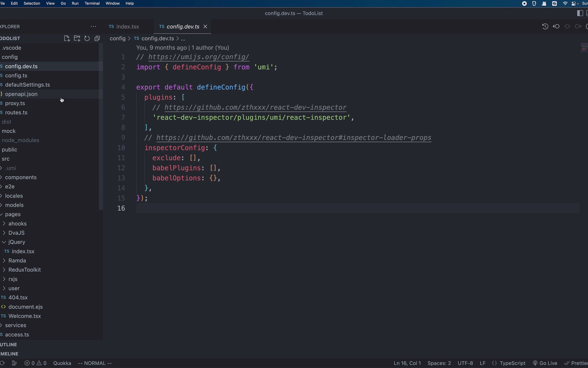This screenshot has height=368, width=588.
Task: Open the Terminal menu
Action: (92, 3)
